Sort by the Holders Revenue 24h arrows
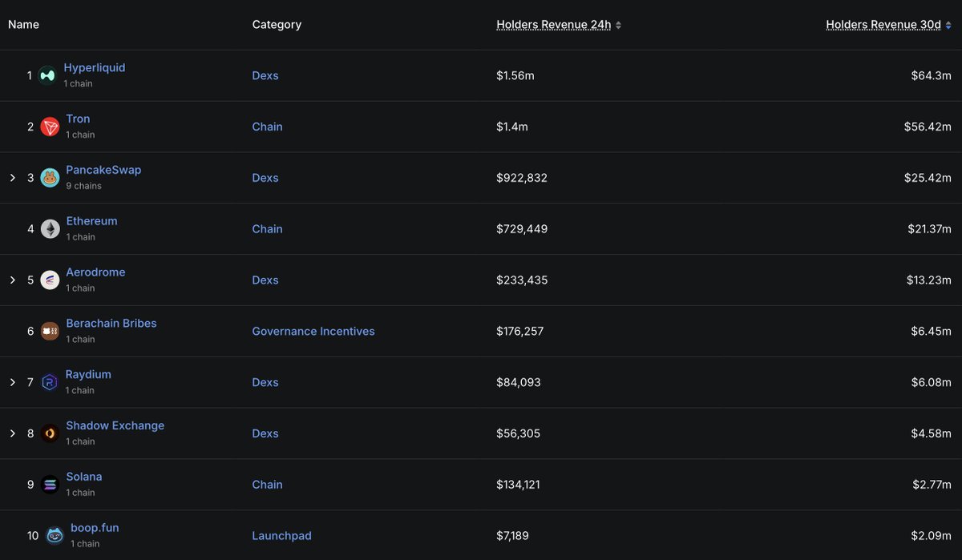 point(618,25)
